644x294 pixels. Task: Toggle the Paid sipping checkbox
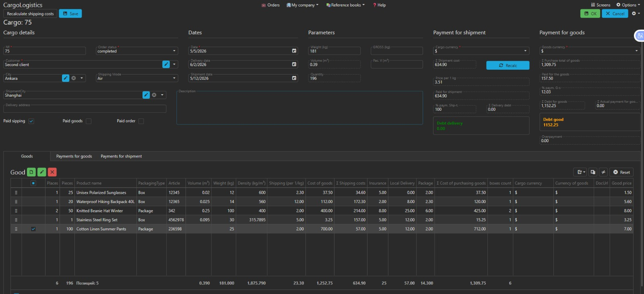[x=31, y=121]
